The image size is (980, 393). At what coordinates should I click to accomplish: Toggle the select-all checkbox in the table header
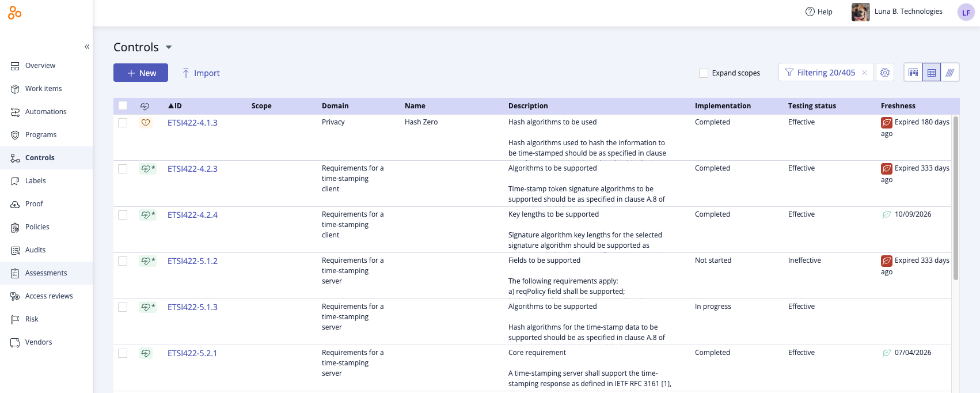(x=123, y=106)
